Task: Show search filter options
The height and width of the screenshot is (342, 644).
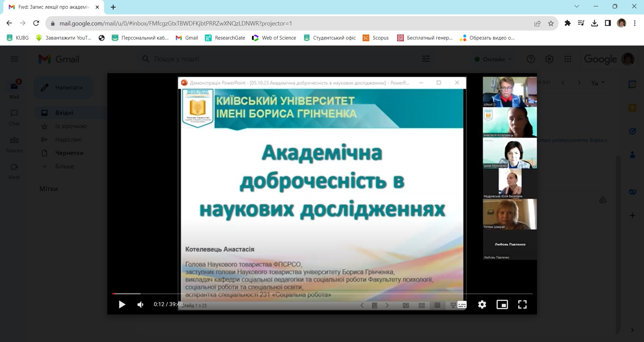Action: point(426,59)
